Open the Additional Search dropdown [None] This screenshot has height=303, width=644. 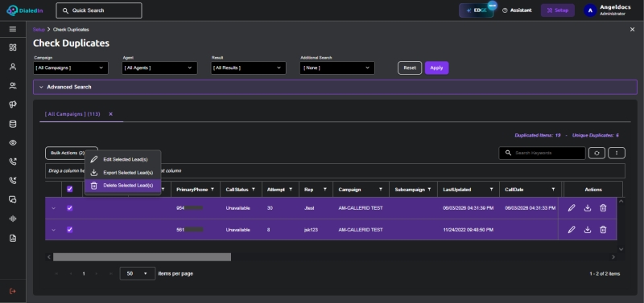click(x=337, y=68)
